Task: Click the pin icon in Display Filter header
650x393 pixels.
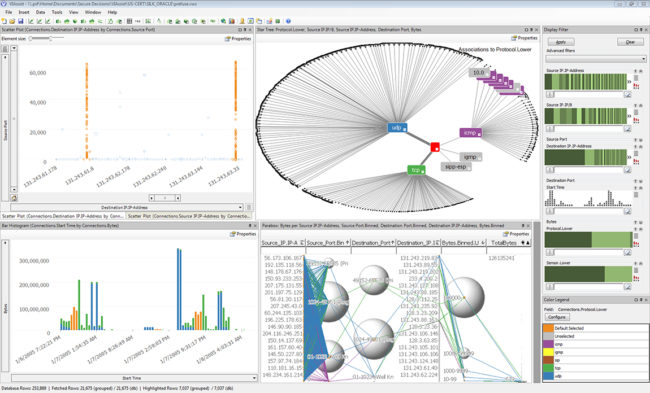Action: (641, 30)
